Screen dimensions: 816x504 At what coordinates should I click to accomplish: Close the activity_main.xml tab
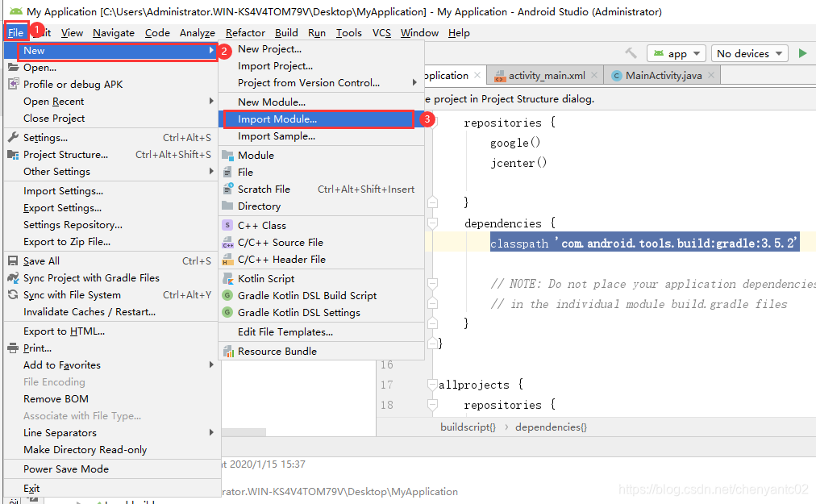click(x=594, y=76)
